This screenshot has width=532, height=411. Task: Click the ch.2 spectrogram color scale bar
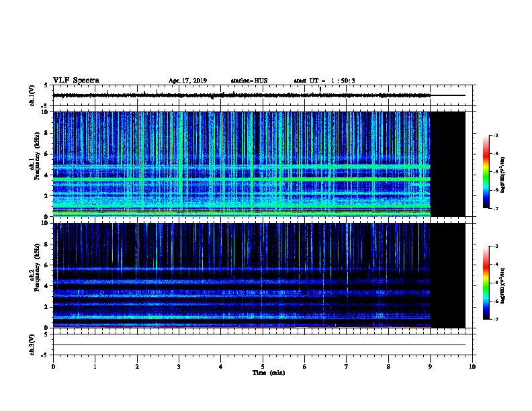click(486, 283)
